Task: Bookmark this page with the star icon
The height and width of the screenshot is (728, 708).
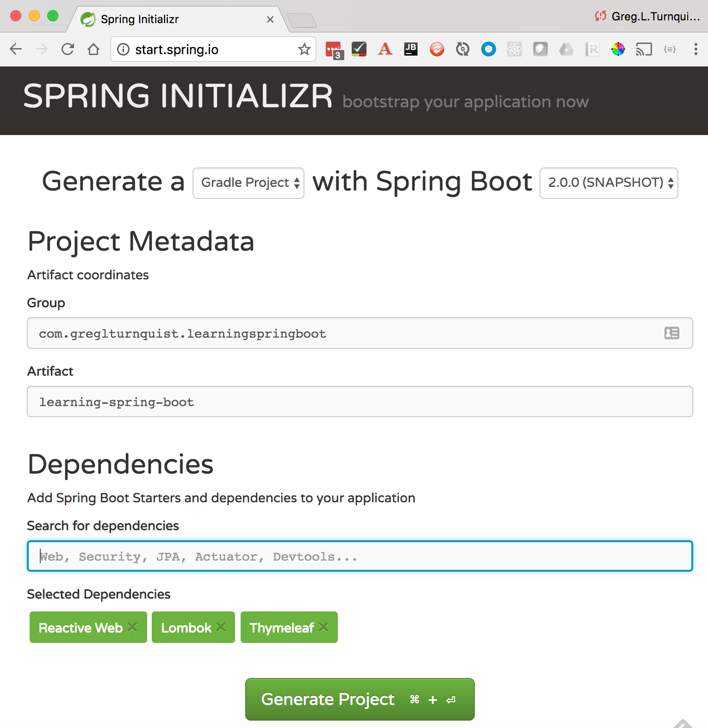Action: click(304, 49)
